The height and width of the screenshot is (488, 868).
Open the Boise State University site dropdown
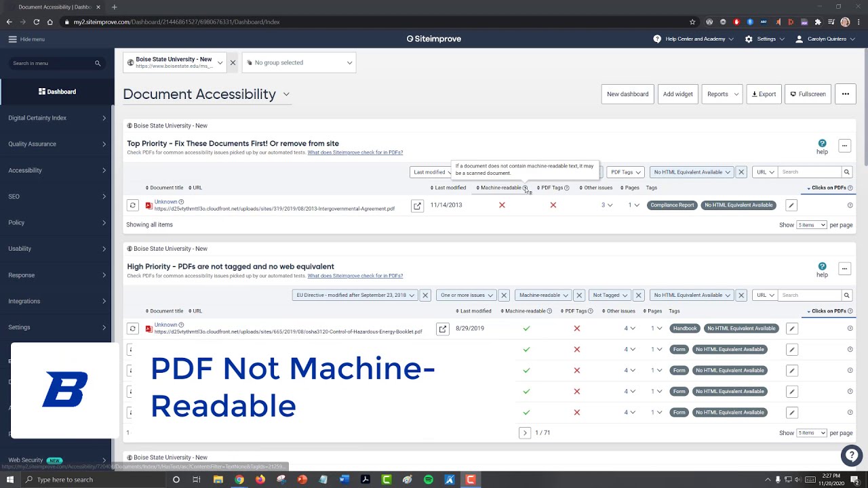tap(174, 62)
